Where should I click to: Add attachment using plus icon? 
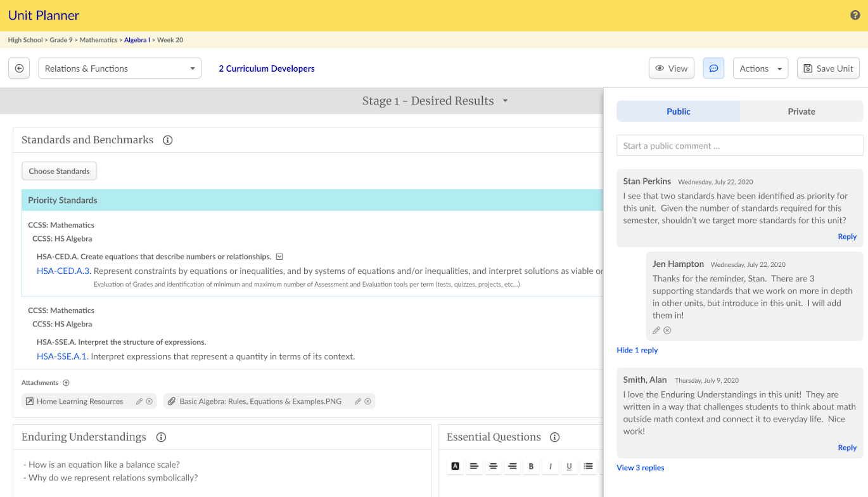(66, 383)
